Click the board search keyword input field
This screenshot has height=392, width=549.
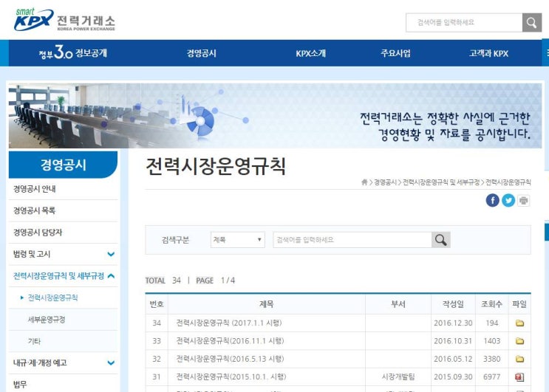click(352, 240)
